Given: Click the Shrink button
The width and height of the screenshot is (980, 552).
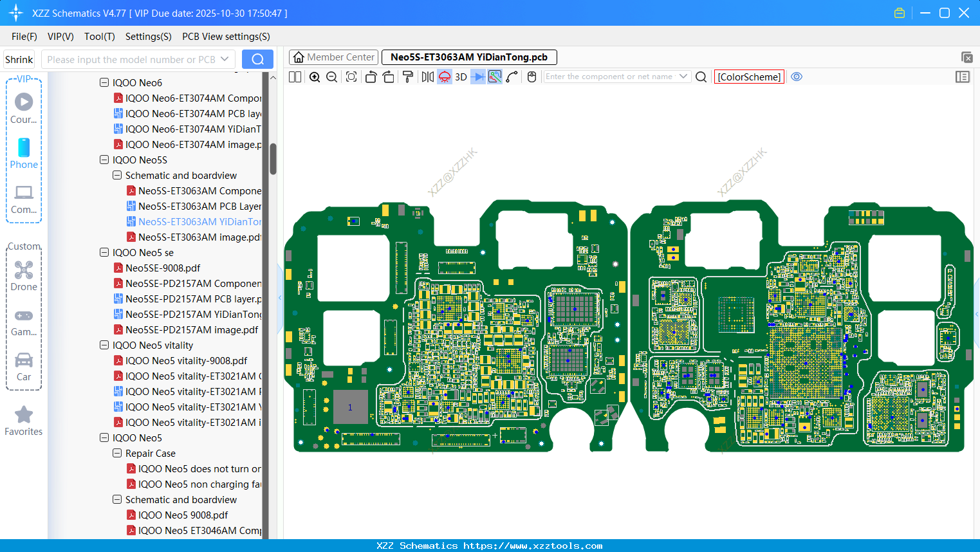Looking at the screenshot, I should tap(19, 59).
